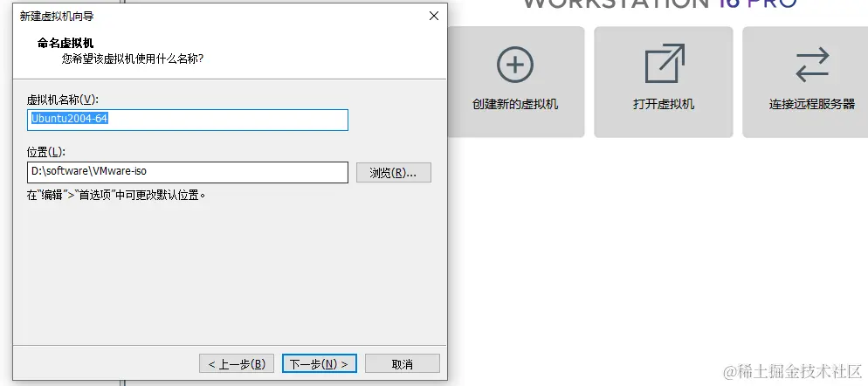Viewport: 868px width, 386px height.
Task: Select the 连接远程服务器 label text
Action: [811, 104]
